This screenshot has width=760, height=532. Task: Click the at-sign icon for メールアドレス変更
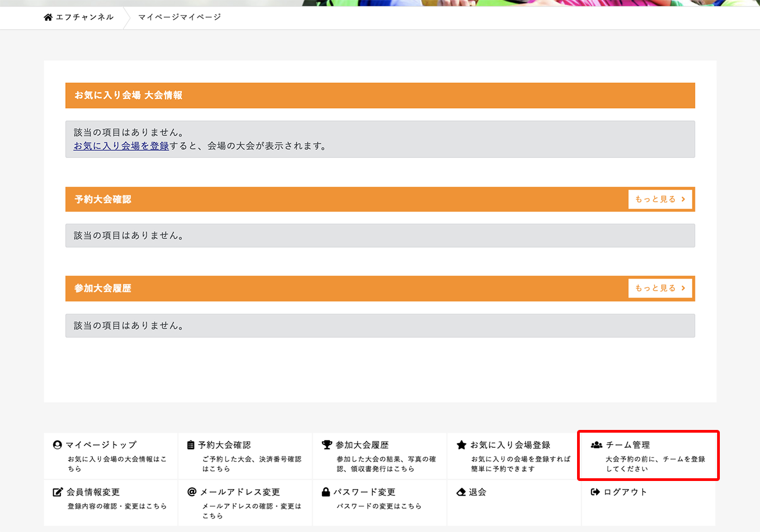[x=192, y=492]
